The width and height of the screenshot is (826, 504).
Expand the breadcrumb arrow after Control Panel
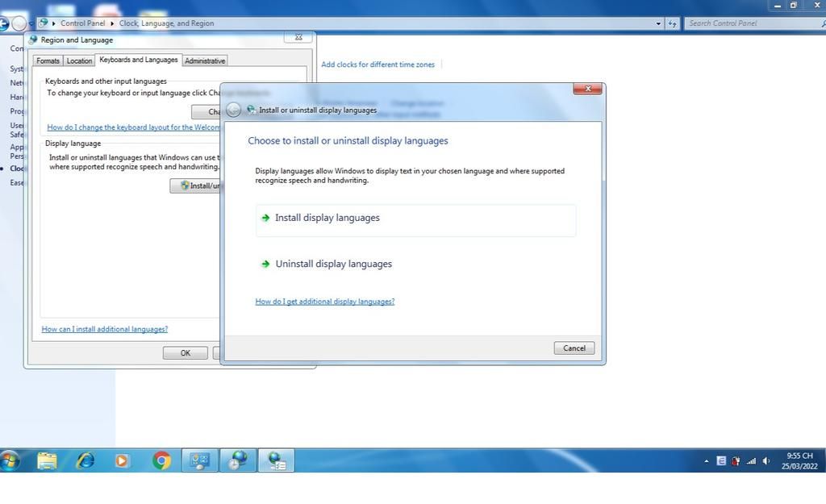111,23
